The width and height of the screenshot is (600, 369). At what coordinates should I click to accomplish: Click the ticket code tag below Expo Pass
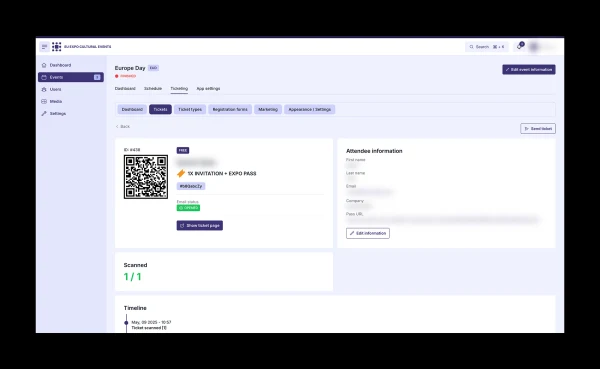tap(191, 186)
